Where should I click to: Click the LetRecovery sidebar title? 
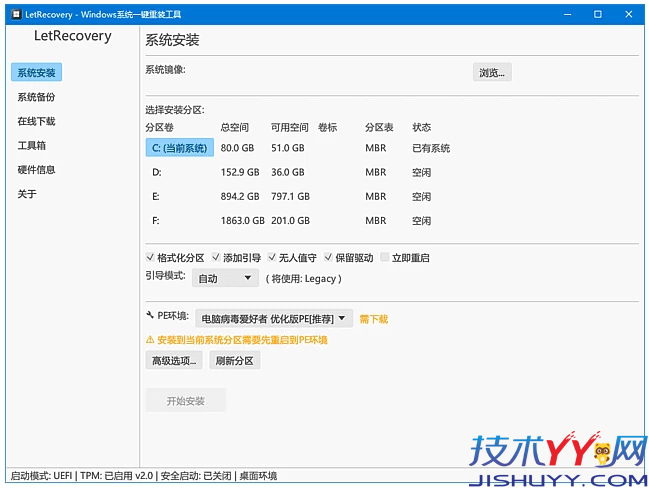point(73,36)
